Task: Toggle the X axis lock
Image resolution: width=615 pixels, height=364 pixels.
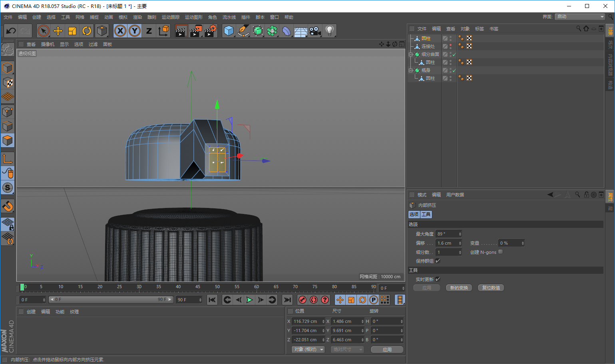Action: coord(120,31)
